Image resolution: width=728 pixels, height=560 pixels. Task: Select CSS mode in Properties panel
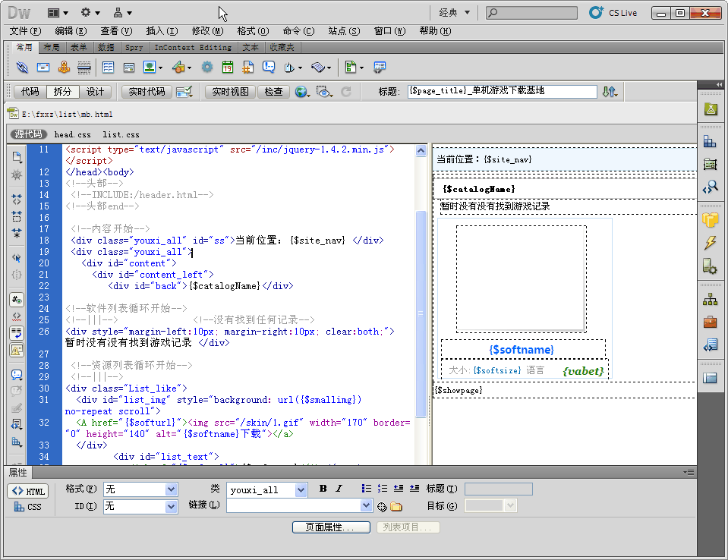click(x=28, y=507)
